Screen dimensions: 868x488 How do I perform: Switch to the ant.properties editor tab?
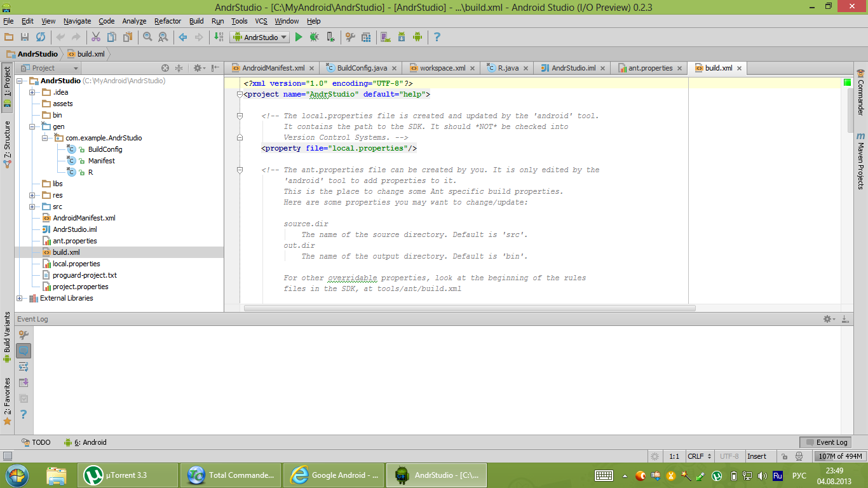pos(649,68)
